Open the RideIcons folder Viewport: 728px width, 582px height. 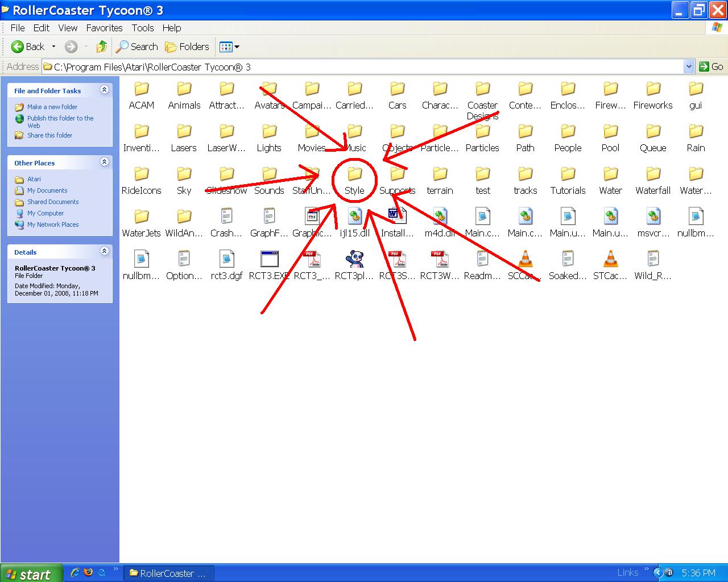point(142,181)
